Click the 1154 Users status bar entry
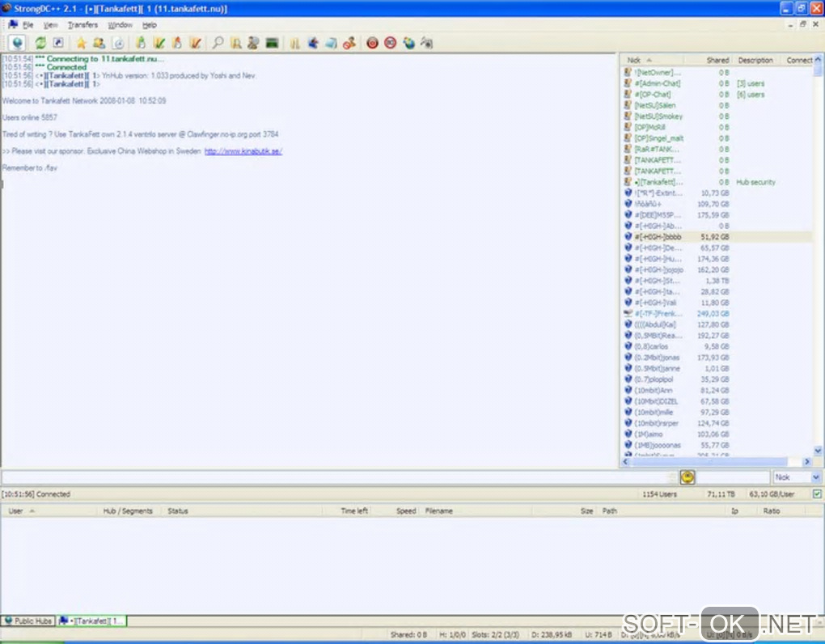Viewport: 825px width, 644px height. pos(659,494)
